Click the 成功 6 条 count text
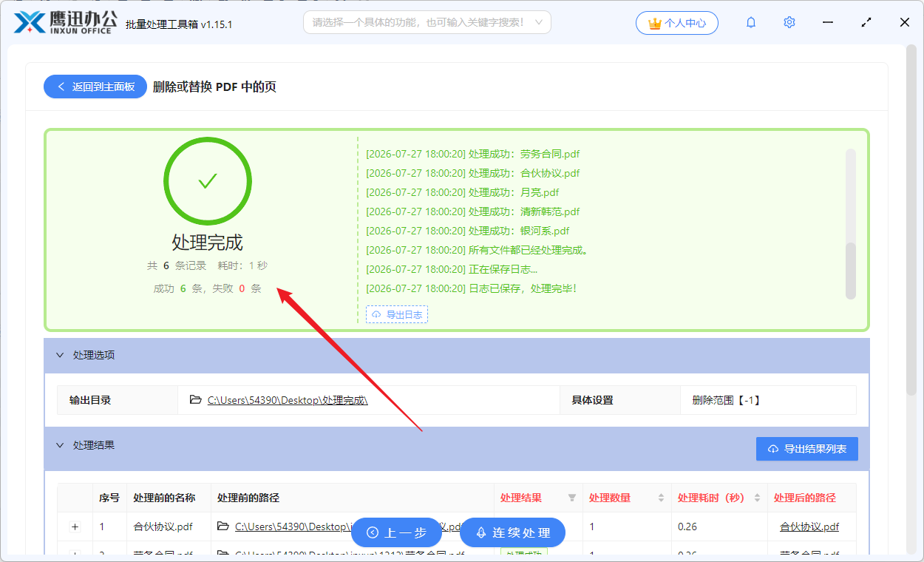The width and height of the screenshot is (924, 562). [178, 288]
